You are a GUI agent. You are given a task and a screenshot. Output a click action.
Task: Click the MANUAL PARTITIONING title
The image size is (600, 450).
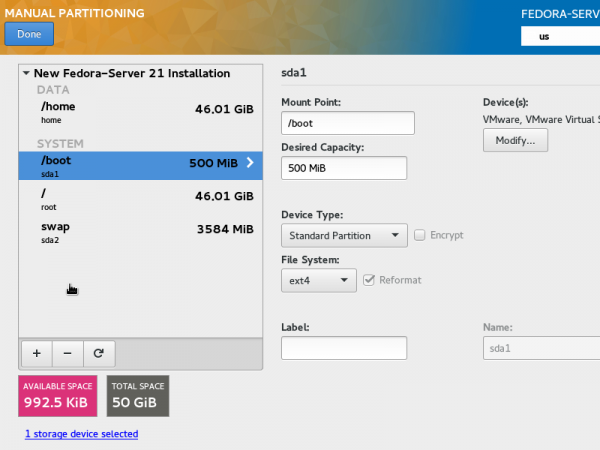pos(75,13)
